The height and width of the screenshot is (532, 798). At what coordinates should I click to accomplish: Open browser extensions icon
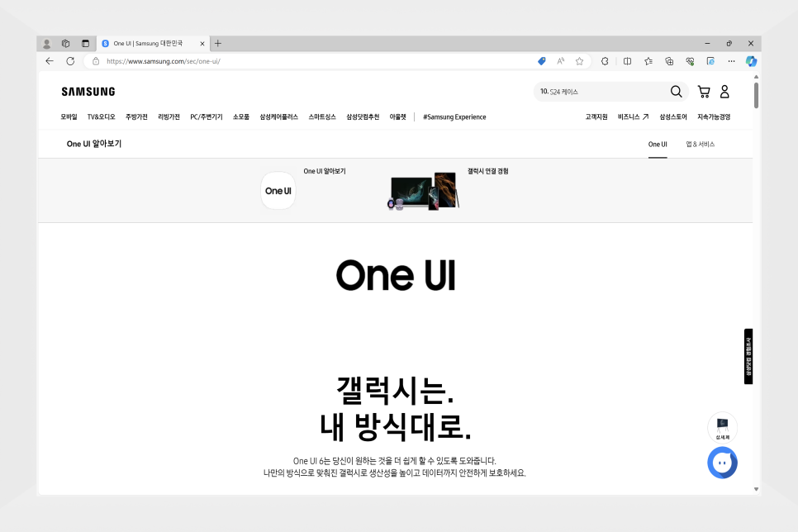[605, 61]
